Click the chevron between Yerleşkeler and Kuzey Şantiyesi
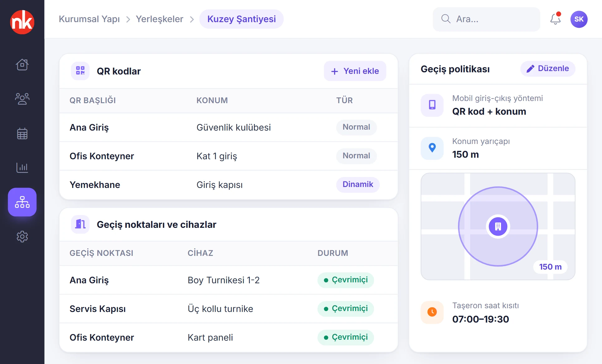This screenshot has width=602, height=364. 192,19
